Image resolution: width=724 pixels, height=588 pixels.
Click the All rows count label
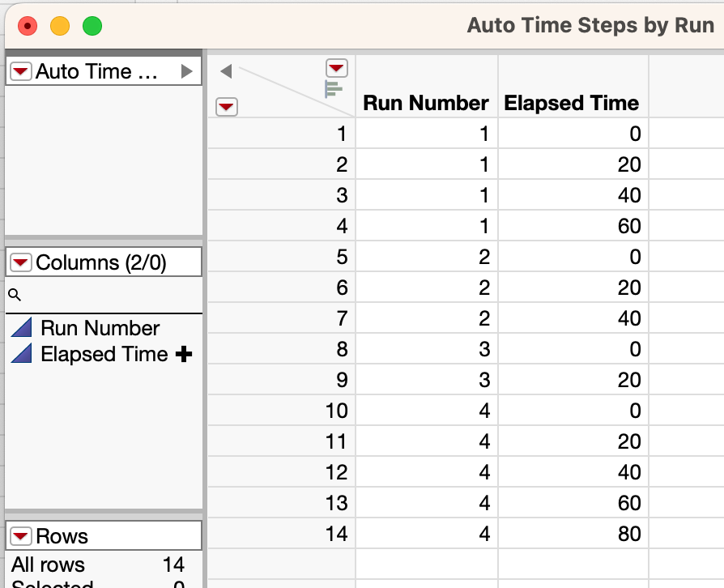tap(48, 565)
